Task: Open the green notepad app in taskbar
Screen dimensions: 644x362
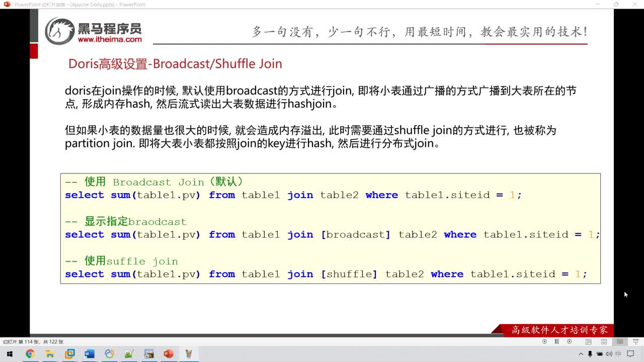Action: [x=129, y=354]
